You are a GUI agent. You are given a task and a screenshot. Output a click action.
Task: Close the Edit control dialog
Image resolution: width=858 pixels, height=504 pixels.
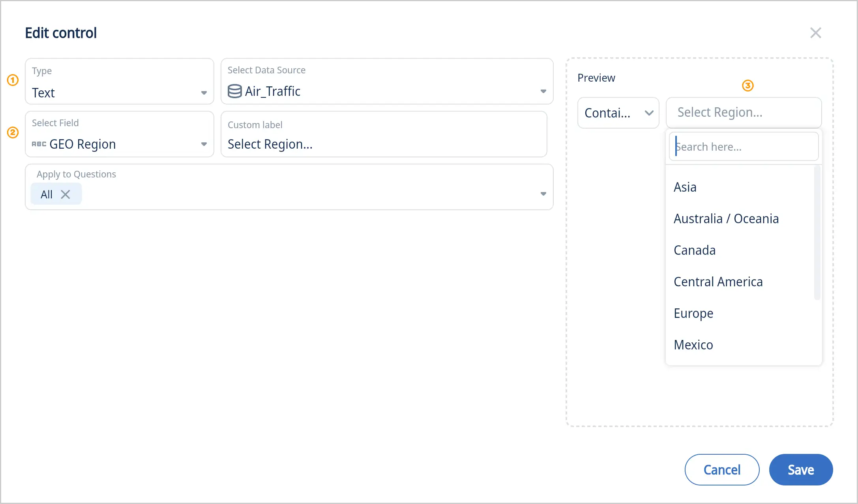click(x=815, y=33)
